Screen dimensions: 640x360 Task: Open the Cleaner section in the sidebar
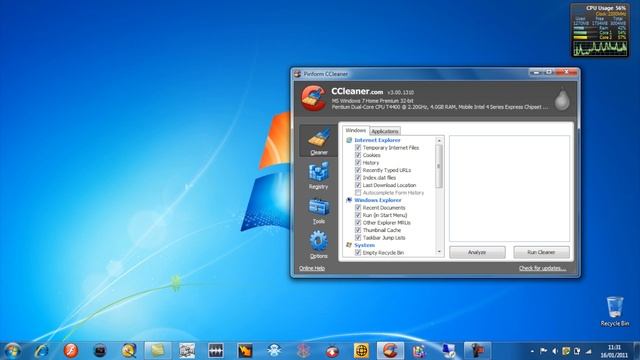(x=319, y=141)
